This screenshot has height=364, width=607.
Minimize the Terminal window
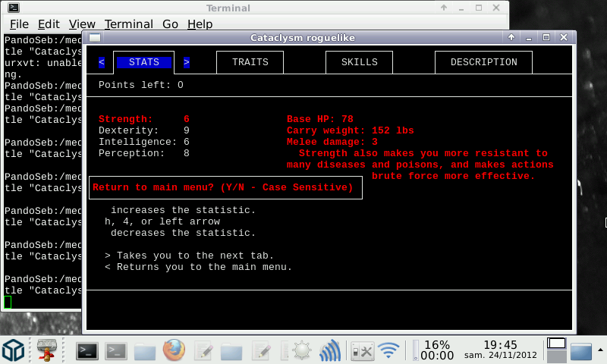[461, 8]
